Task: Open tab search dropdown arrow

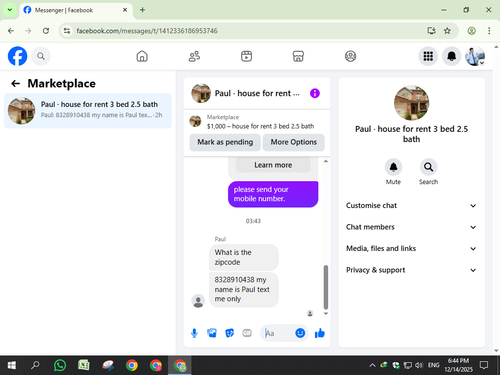Action: coord(10,10)
